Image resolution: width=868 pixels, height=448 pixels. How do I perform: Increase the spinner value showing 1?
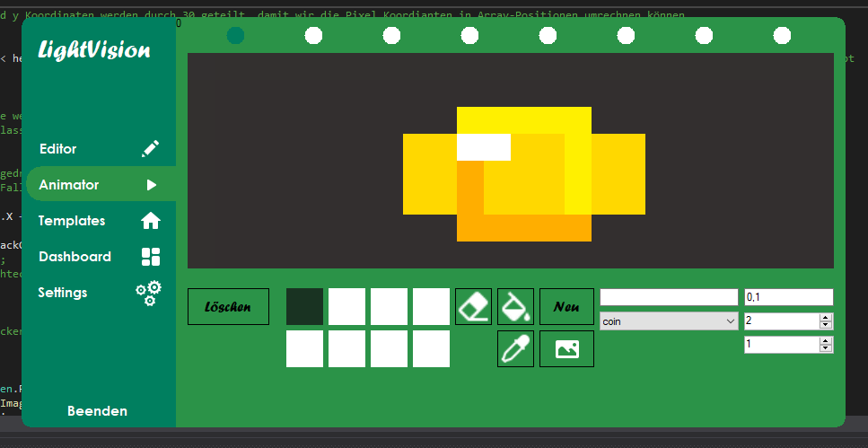(826, 341)
